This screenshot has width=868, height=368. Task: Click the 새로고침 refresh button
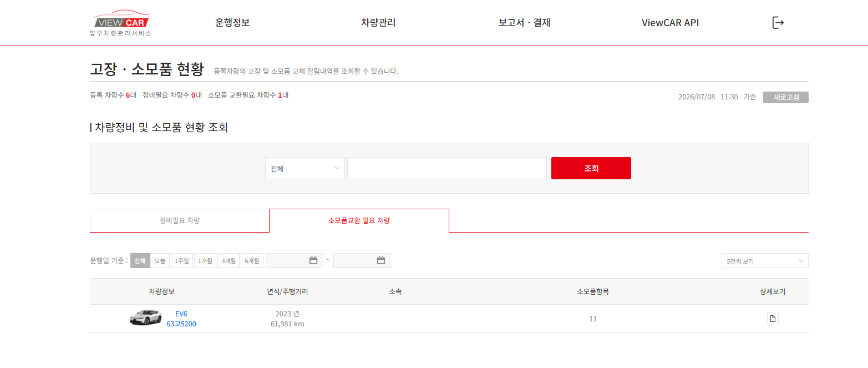[x=786, y=97]
